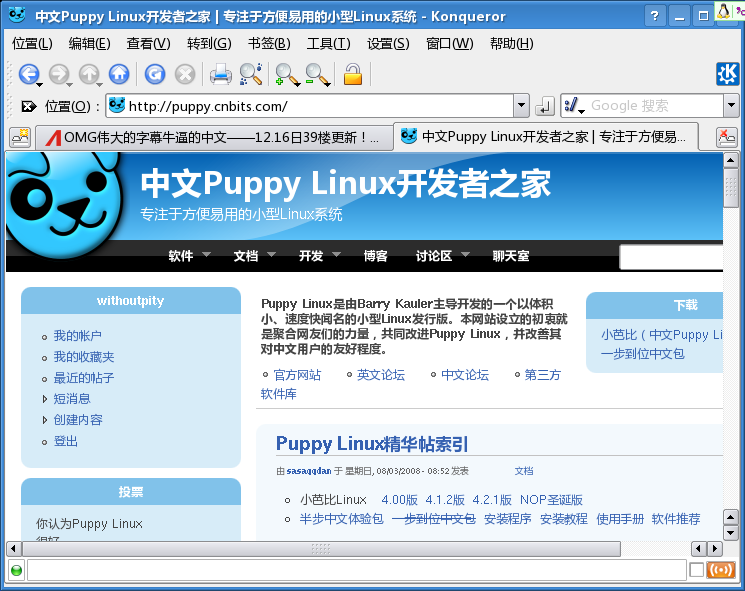
Task: Expand the 创建内容 sidebar item
Action: point(45,420)
